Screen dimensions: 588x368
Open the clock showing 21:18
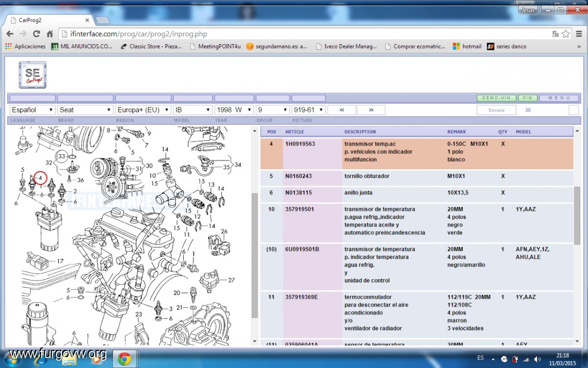[x=563, y=359]
